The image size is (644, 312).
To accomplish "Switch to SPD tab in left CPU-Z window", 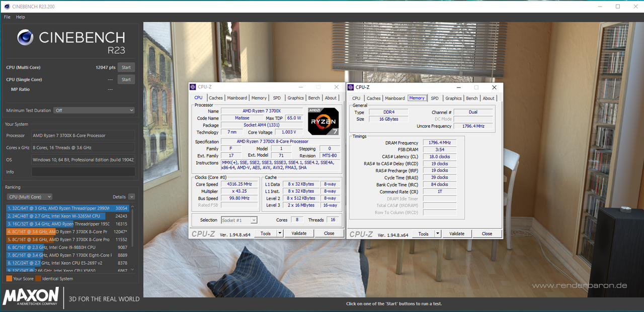I will point(277,98).
